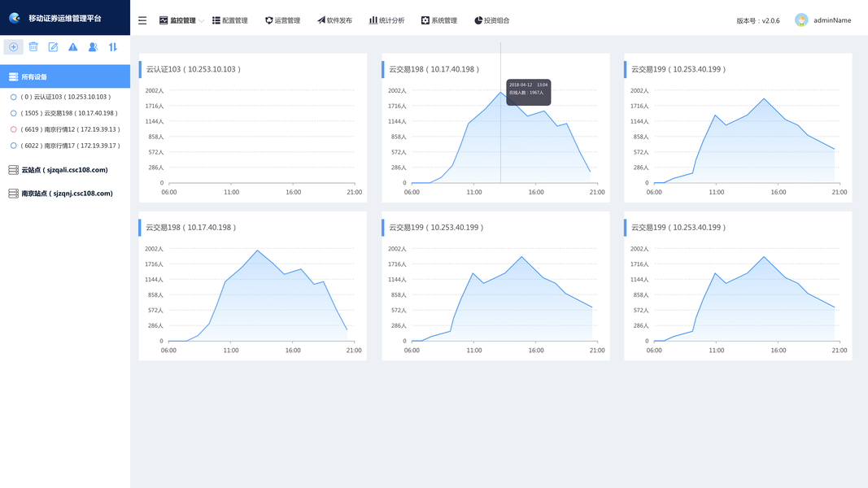Click the 统计分析 bar chart icon
The height and width of the screenshot is (488, 868).
point(373,20)
